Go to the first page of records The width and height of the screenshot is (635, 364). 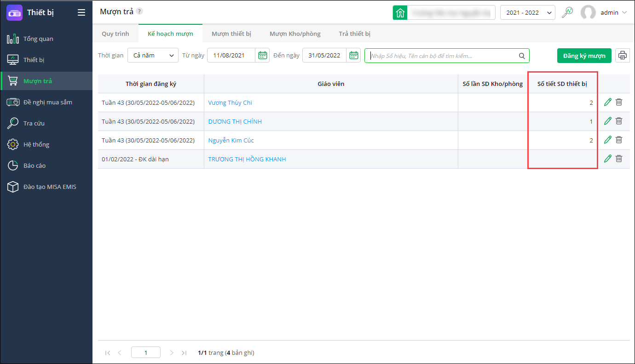tap(108, 353)
